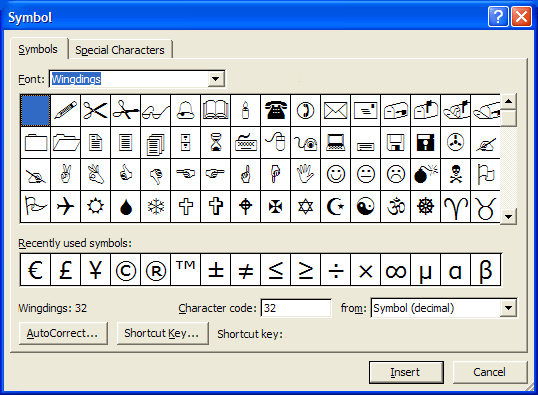Select the smiley face symbol

336,174
